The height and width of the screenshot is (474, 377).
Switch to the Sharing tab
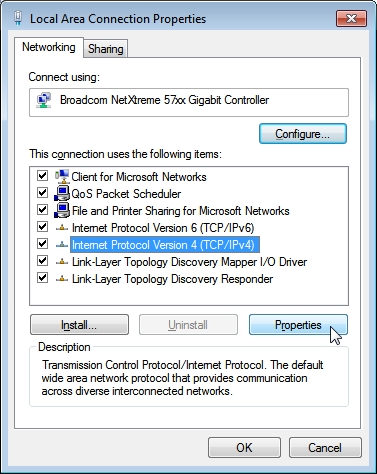point(106,49)
